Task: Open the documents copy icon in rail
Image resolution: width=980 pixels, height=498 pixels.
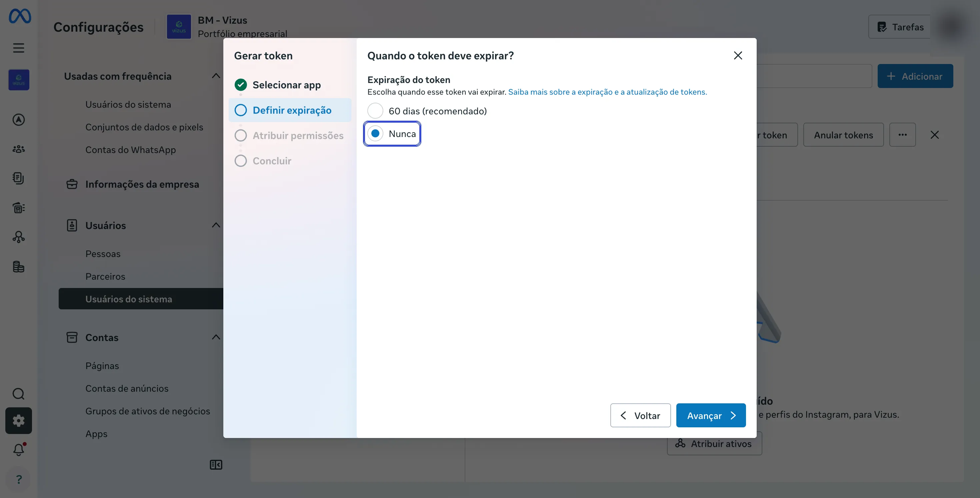Action: point(19,178)
